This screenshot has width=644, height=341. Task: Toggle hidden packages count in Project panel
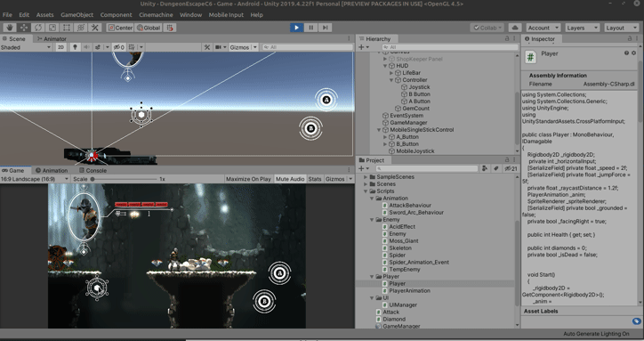511,168
